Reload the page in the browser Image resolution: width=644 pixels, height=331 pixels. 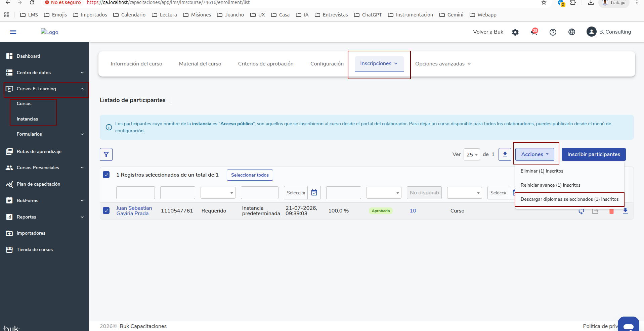[x=32, y=3]
